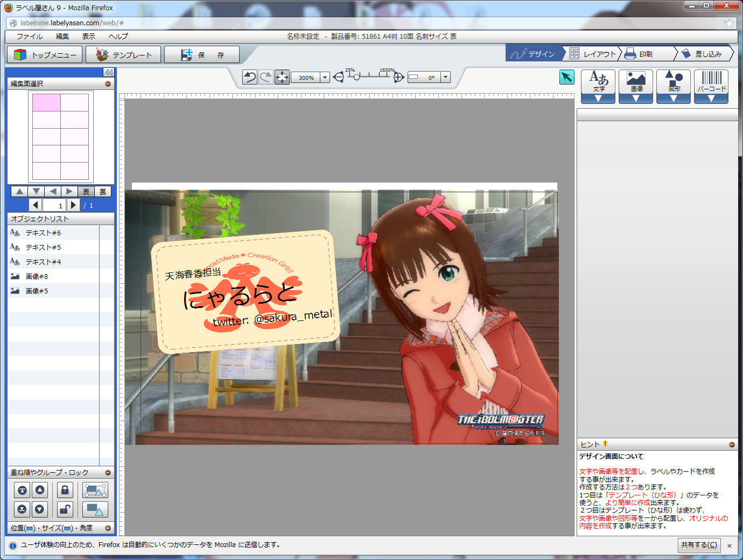Open the トップメニュー
The image size is (743, 560).
pos(45,55)
